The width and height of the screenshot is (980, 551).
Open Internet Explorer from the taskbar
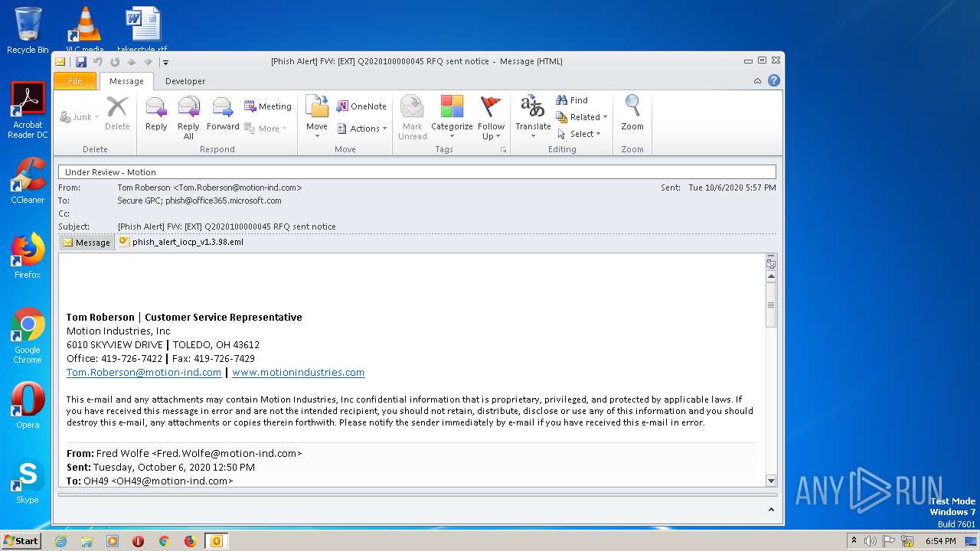[61, 541]
